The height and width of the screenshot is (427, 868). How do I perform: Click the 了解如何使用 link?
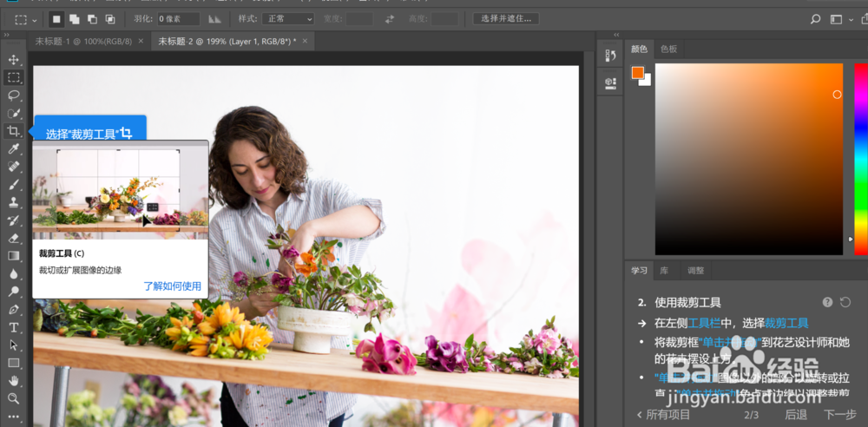tap(172, 286)
